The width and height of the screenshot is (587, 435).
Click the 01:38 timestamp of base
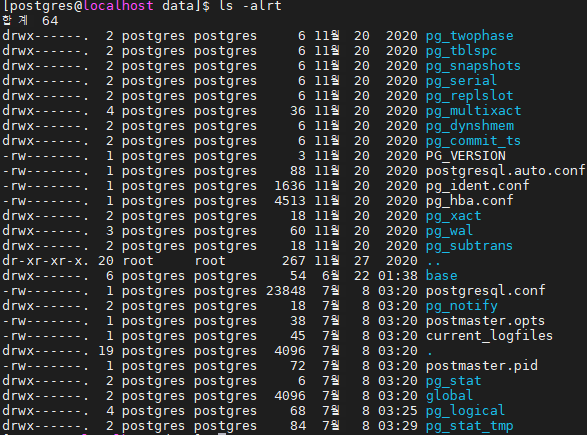point(398,276)
